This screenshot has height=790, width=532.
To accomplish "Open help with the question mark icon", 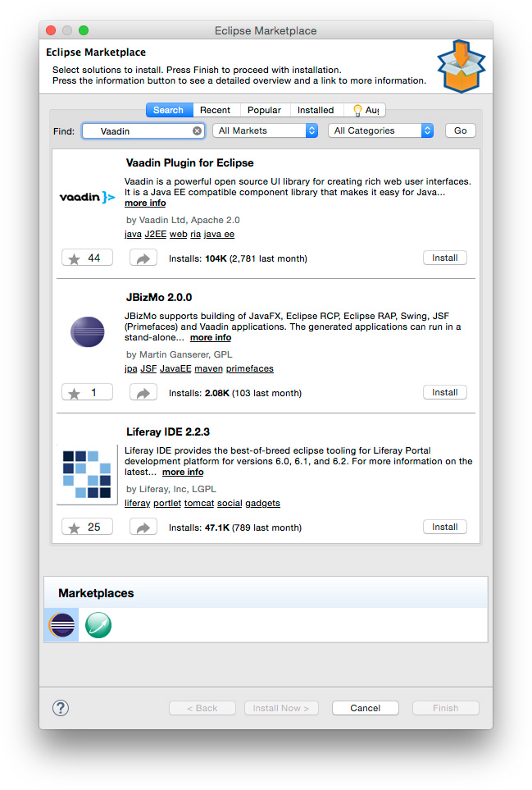I will [x=61, y=708].
